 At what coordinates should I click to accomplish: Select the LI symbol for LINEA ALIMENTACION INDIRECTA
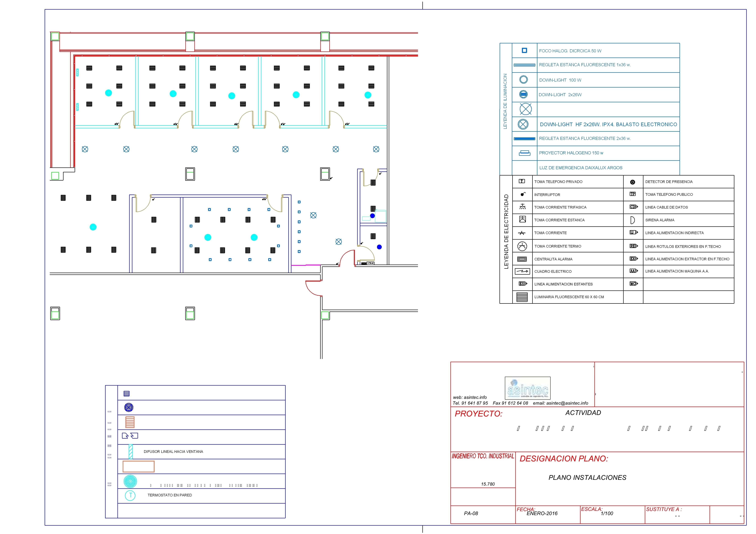tap(634, 232)
